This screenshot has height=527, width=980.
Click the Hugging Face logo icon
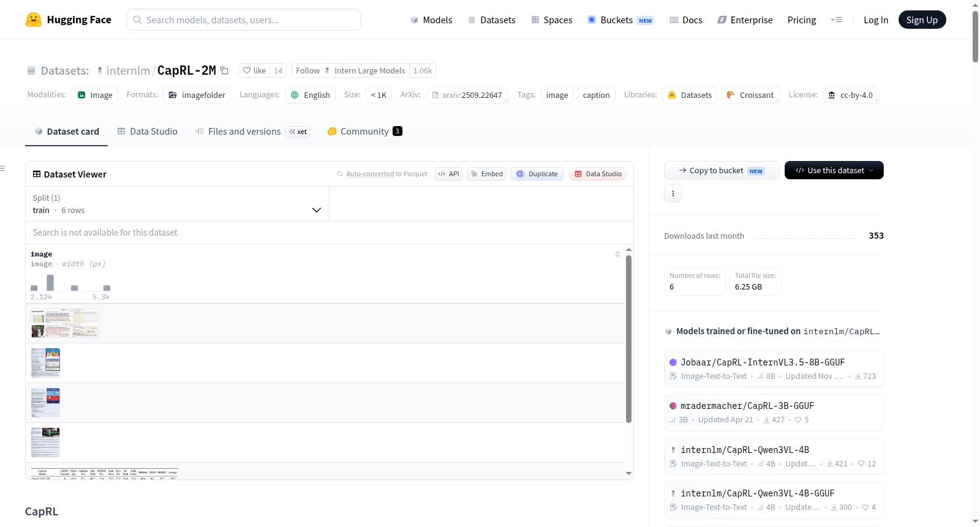pyautogui.click(x=34, y=20)
